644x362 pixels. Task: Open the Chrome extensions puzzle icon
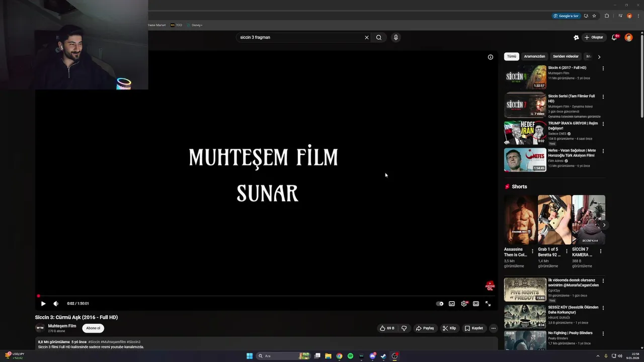click(x=607, y=16)
